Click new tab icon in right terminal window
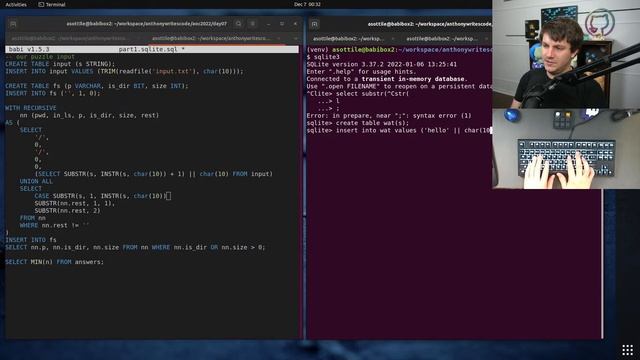The height and width of the screenshot is (360, 640). [x=315, y=24]
